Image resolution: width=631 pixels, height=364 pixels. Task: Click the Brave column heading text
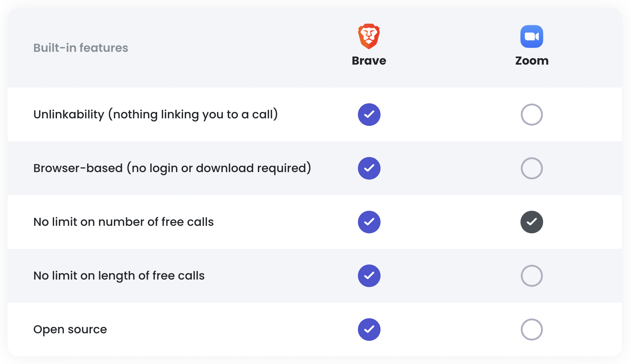coord(369,61)
